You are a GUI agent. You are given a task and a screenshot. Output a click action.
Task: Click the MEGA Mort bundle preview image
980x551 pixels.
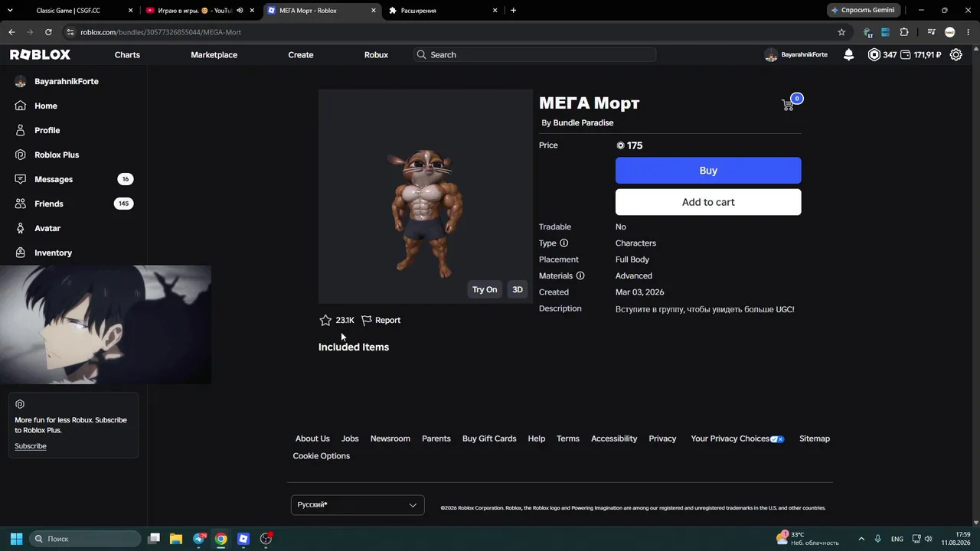[426, 197]
